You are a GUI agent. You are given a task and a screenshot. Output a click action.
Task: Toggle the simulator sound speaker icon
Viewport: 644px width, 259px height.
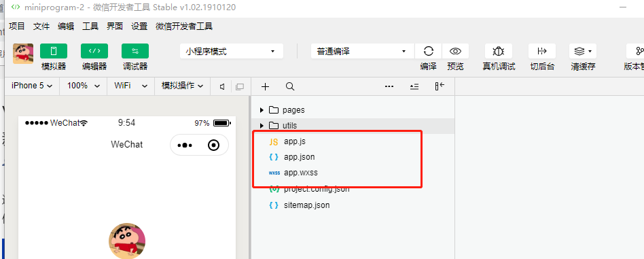222,87
